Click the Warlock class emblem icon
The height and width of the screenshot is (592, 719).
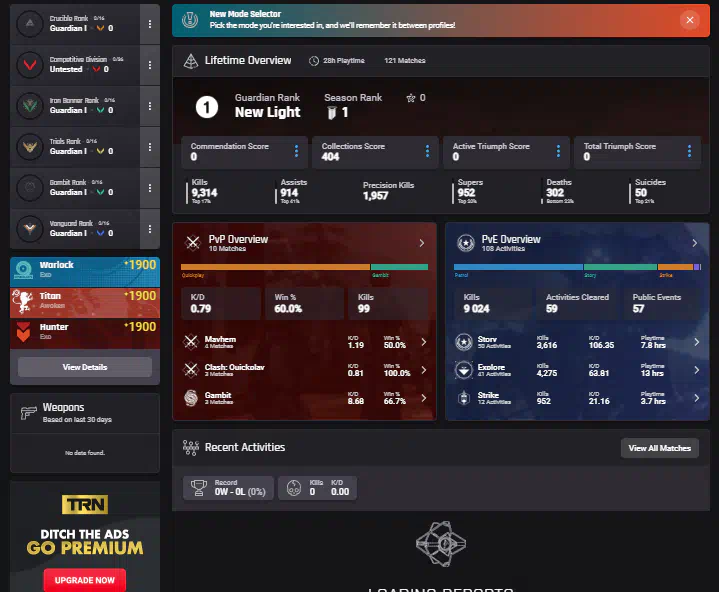click(x=23, y=269)
